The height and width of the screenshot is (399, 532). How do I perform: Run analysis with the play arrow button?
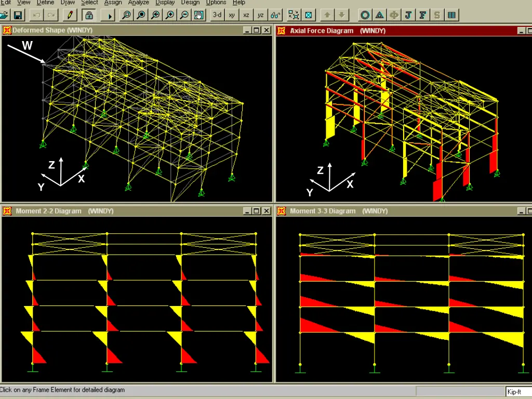click(x=109, y=15)
